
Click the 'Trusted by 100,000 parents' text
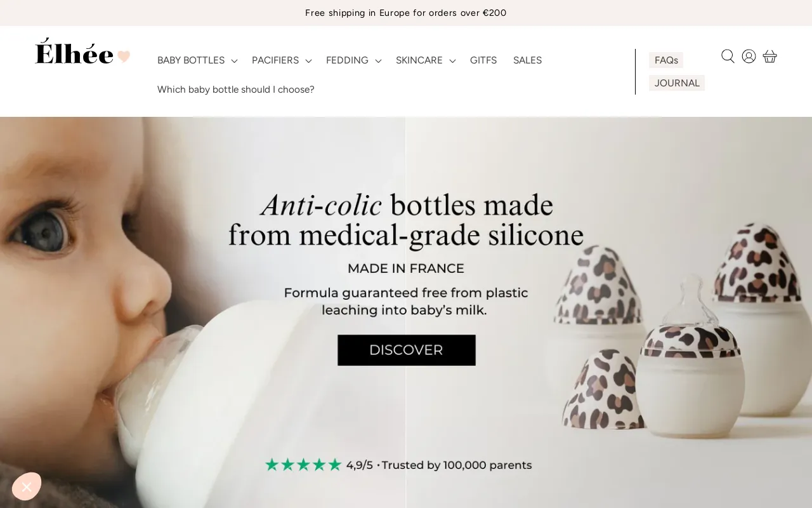(457, 465)
